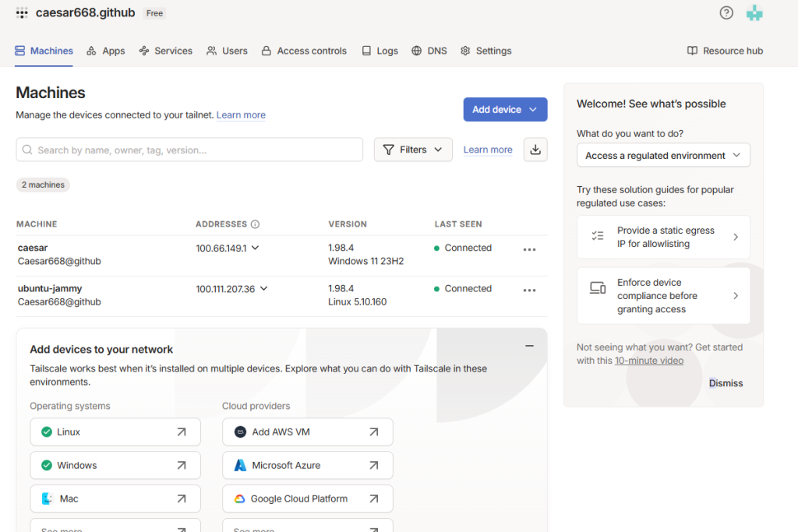Click the Resource hub book icon
Screen dimensions: 798x532
[x=692, y=51]
